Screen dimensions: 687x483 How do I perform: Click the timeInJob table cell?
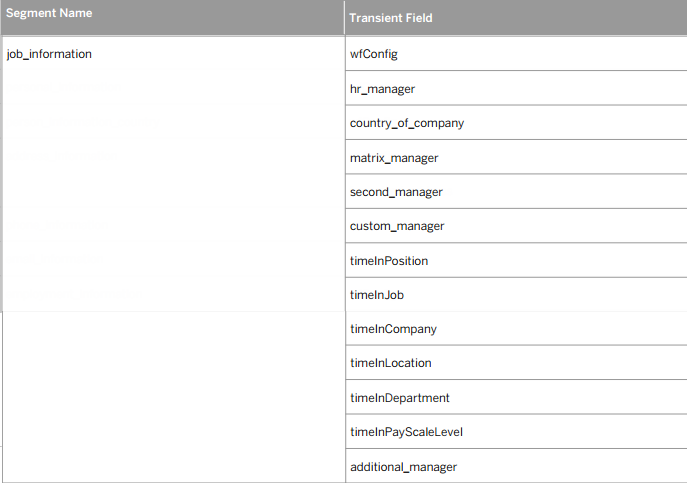click(516, 295)
